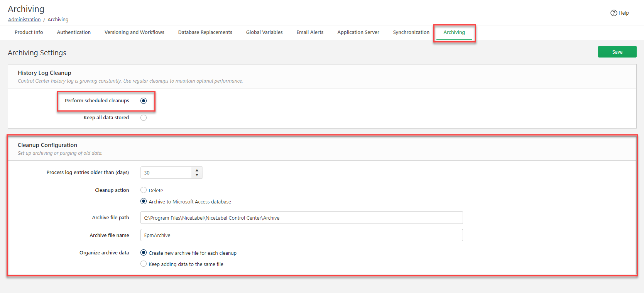Select Keep all data stored option
The width and height of the screenshot is (644, 293).
pos(144,118)
